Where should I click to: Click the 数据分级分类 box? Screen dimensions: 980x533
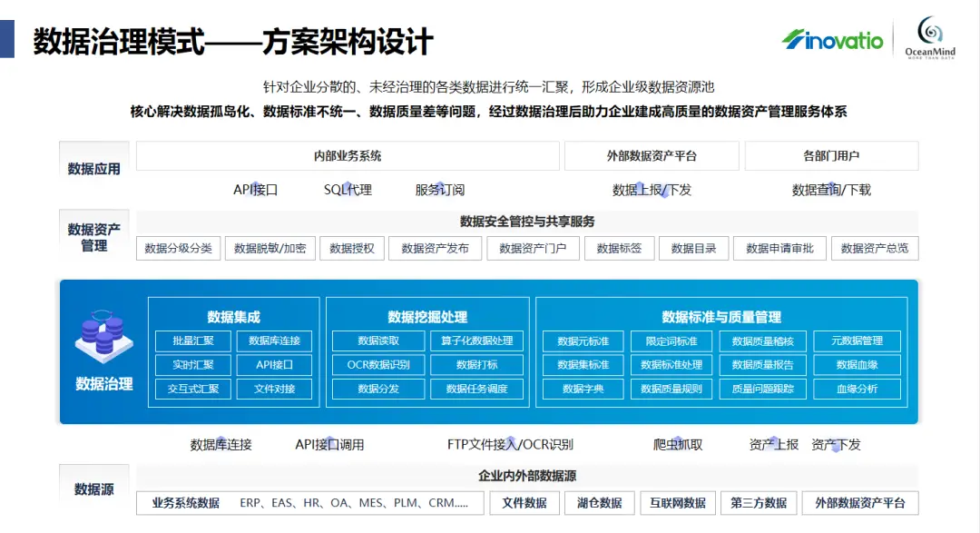[x=178, y=249]
